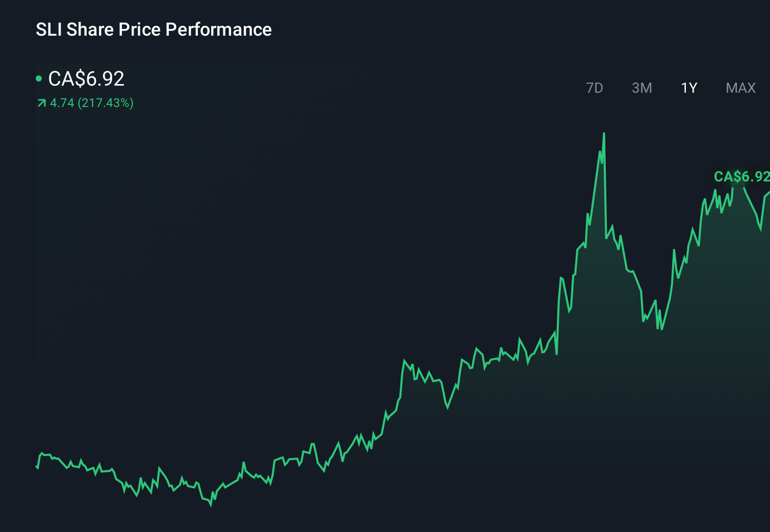770x532 pixels.
Task: Click the chart's starting data point
Action: (x=36, y=466)
